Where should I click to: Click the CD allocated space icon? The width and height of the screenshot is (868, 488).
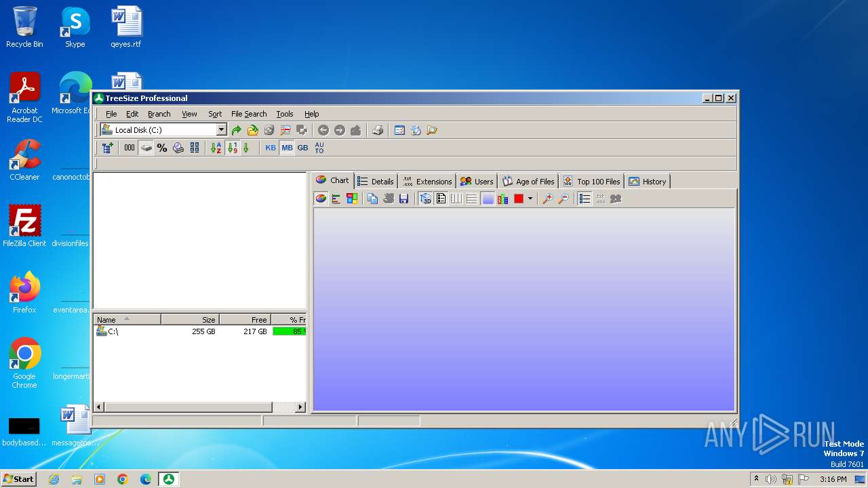click(178, 148)
